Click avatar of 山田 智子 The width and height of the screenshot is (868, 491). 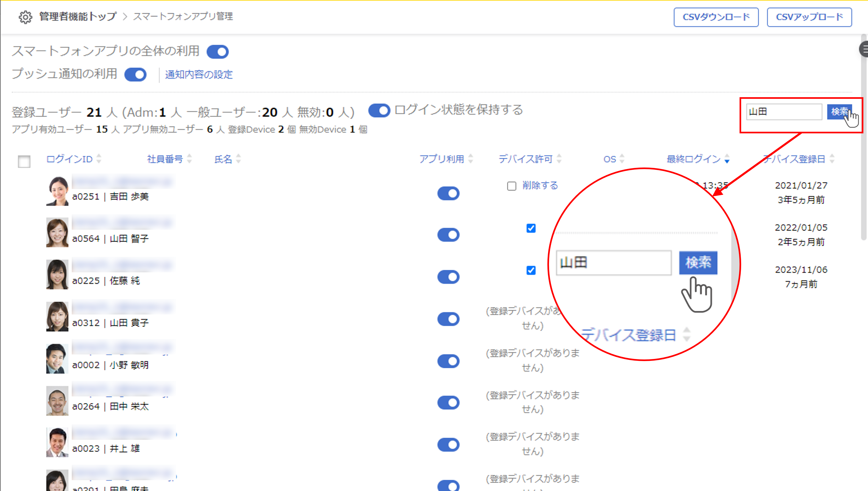click(x=57, y=233)
